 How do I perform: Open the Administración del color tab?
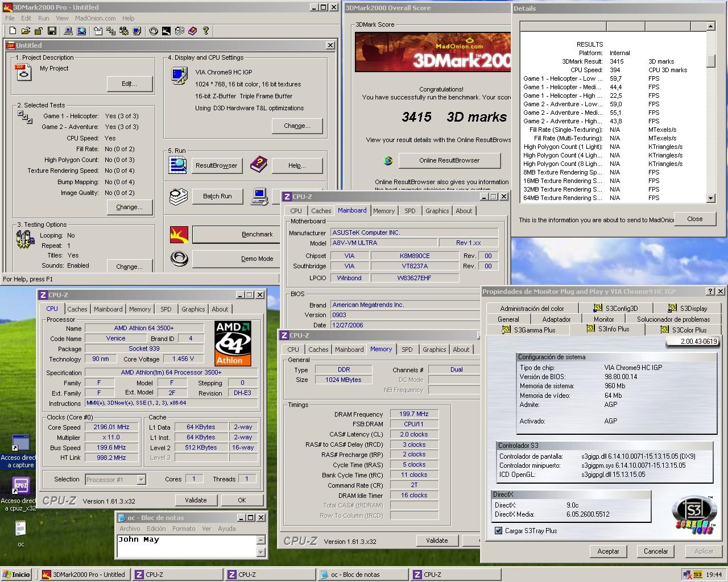point(532,308)
